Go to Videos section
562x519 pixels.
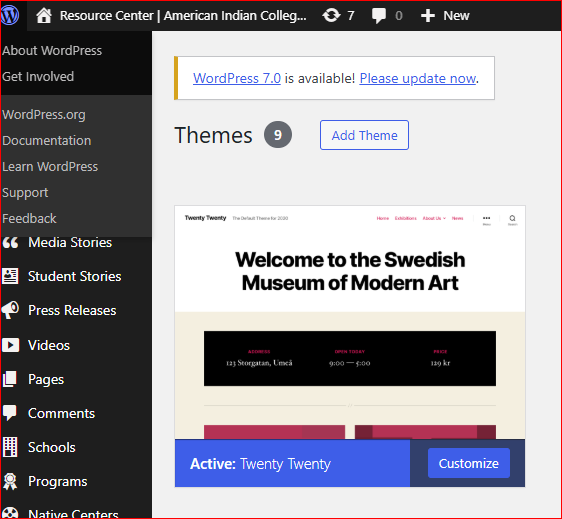click(49, 345)
